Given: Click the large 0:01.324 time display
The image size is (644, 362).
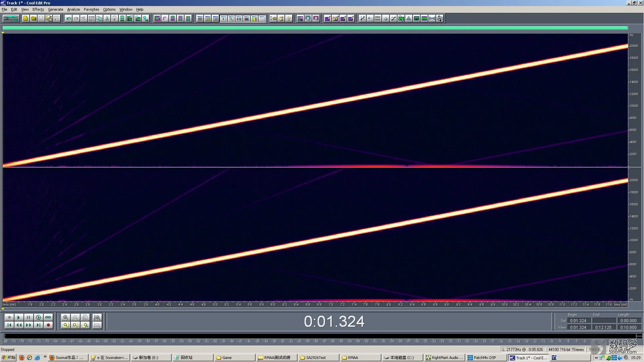Looking at the screenshot, I should click(x=334, y=321).
